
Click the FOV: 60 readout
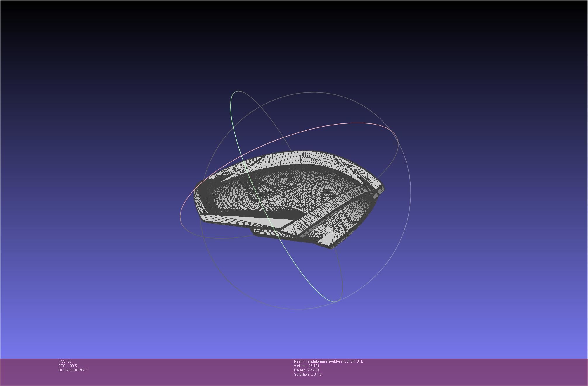65,361
